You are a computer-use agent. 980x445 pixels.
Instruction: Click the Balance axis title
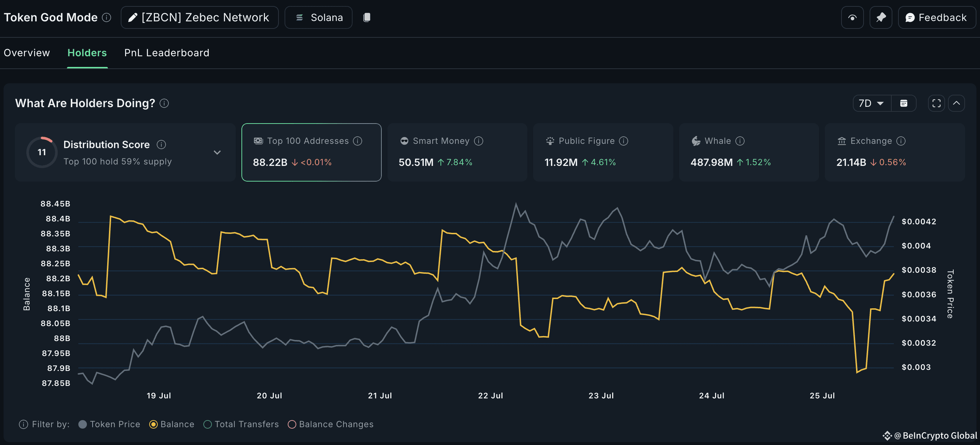pos(27,294)
